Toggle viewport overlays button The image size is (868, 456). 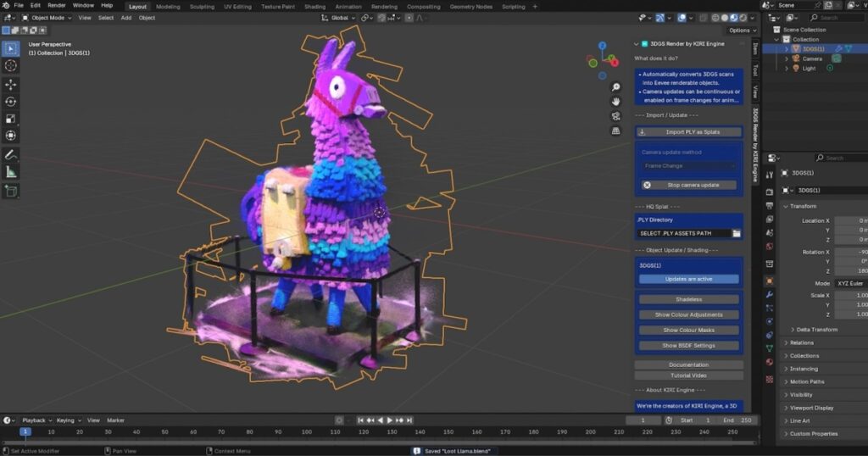pyautogui.click(x=682, y=18)
